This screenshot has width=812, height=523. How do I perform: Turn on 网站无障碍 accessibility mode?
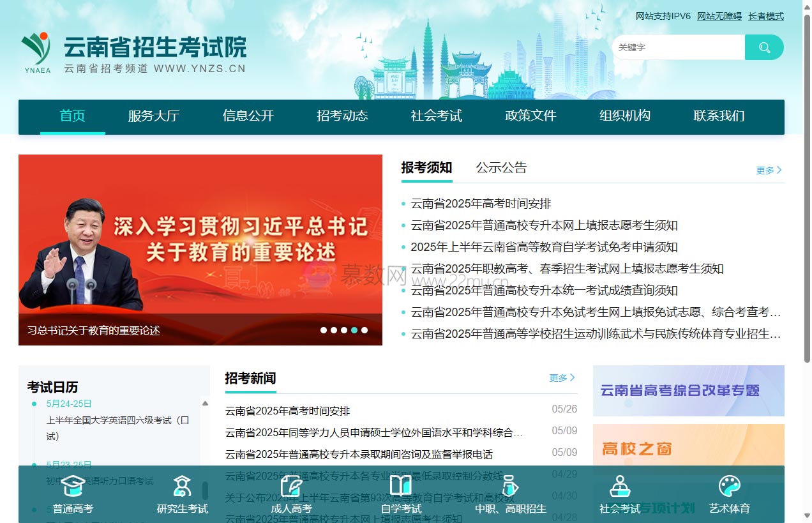[718, 16]
